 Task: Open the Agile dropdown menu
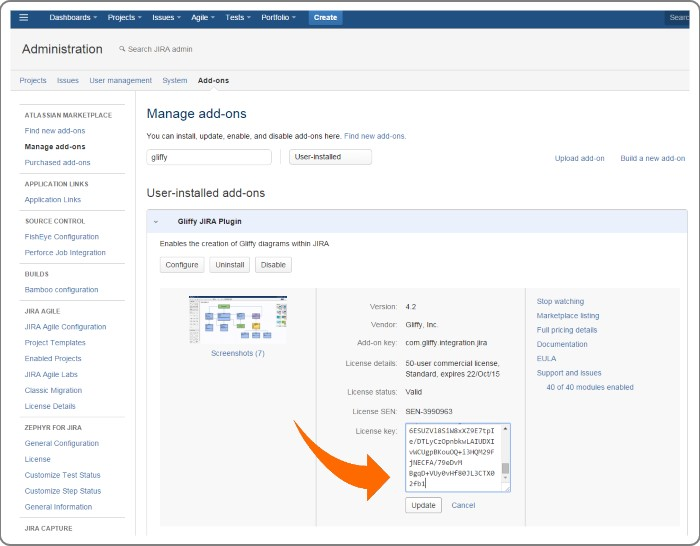pos(203,17)
